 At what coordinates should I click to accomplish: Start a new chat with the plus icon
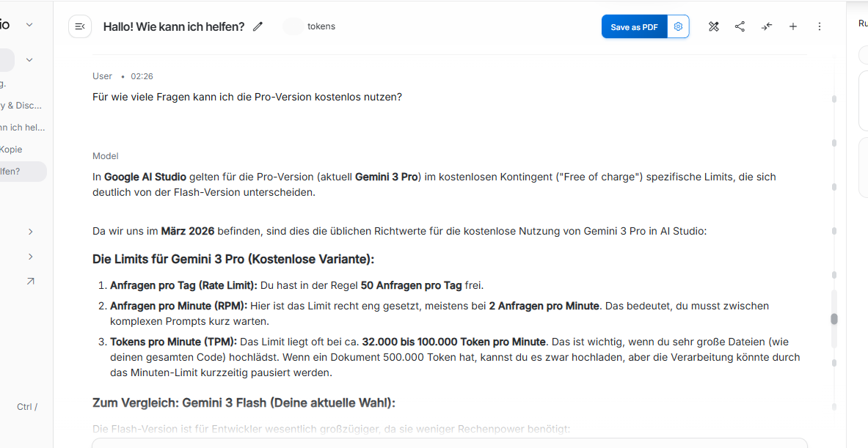point(792,26)
